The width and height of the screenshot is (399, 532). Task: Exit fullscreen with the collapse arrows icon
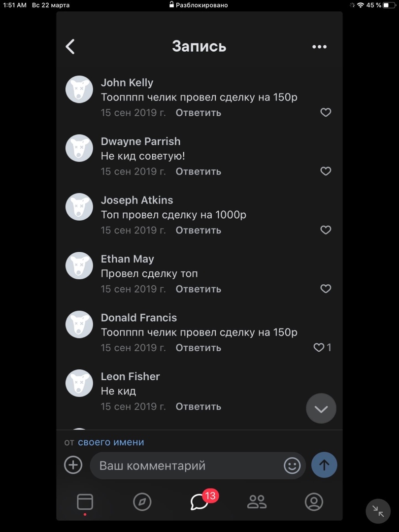378,511
